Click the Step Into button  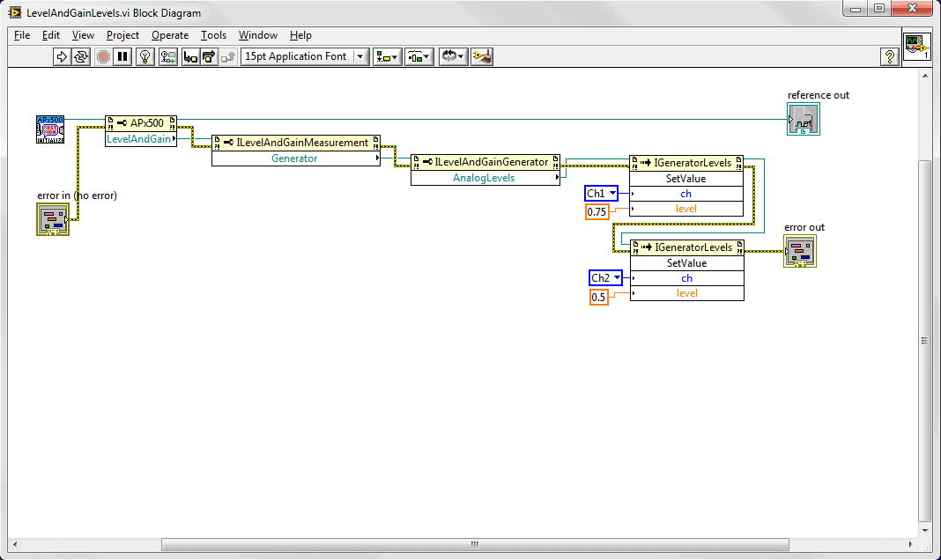[189, 56]
